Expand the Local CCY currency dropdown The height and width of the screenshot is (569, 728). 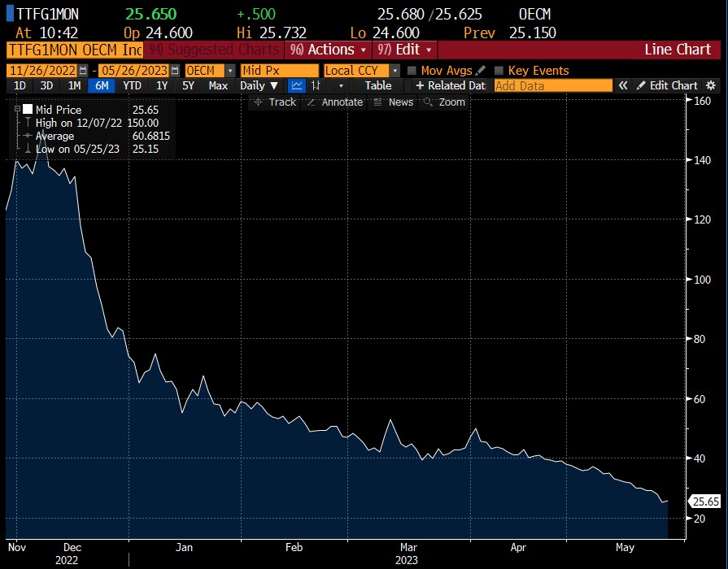[395, 71]
